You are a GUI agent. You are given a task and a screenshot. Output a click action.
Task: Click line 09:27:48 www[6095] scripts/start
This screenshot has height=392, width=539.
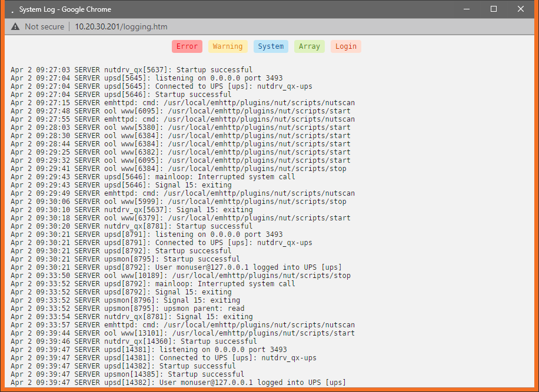coord(181,111)
